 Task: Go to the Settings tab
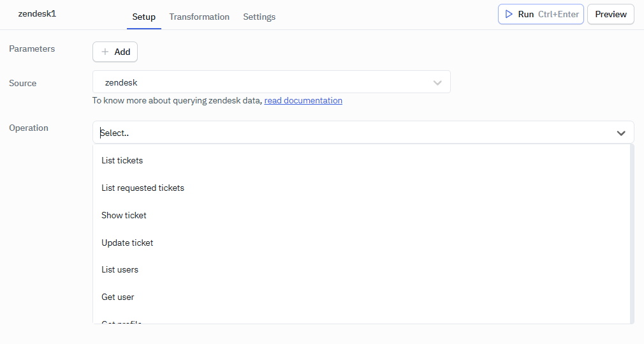pyautogui.click(x=259, y=17)
